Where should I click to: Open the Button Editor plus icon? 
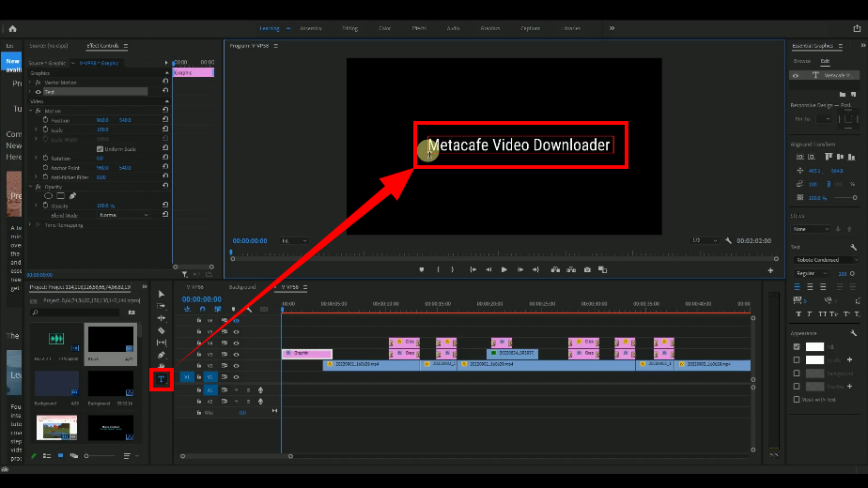click(770, 270)
